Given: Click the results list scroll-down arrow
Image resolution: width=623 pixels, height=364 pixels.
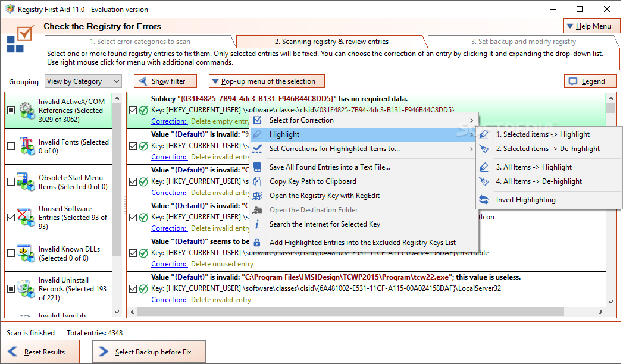Looking at the screenshot, I should [x=611, y=302].
